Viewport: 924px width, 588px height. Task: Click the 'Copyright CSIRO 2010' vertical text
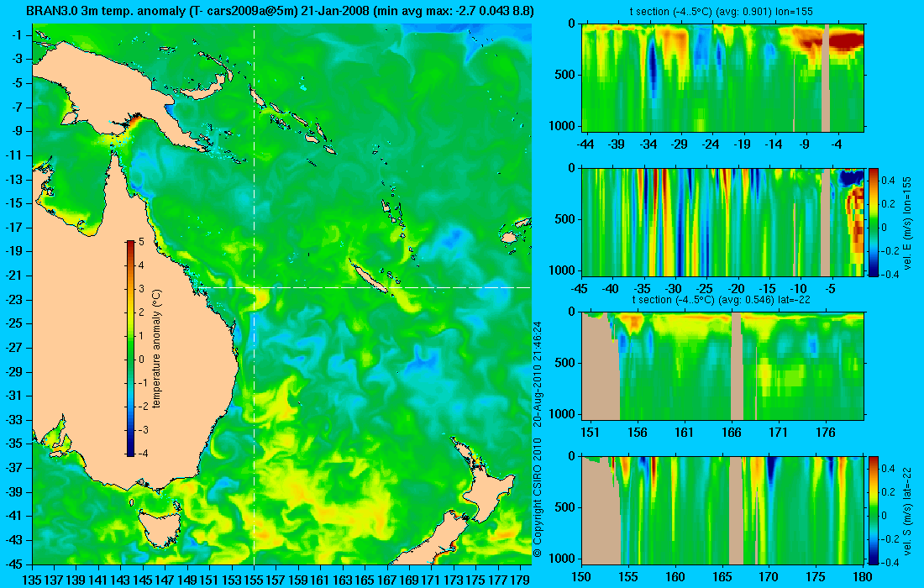[x=537, y=498]
